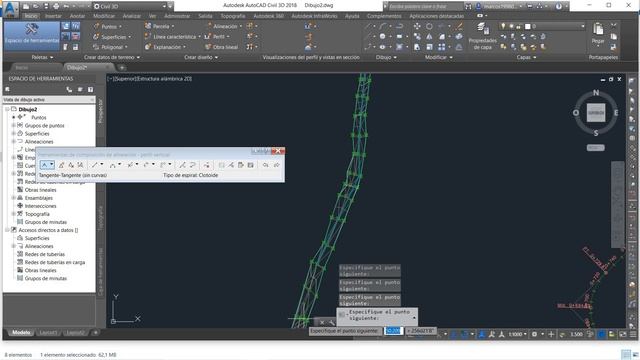This screenshot has width=640, height=360.
Task: Open the Espacio de herramientas panel button
Action: click(x=32, y=36)
